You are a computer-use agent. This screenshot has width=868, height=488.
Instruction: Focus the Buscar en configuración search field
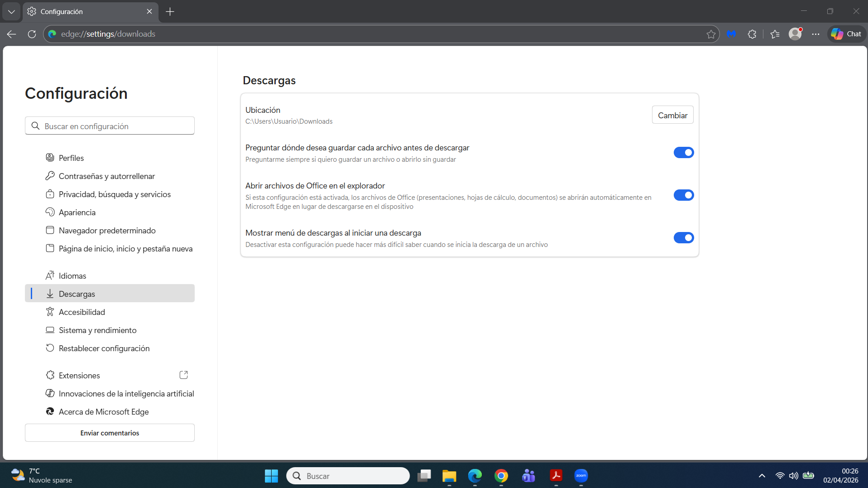pyautogui.click(x=110, y=126)
